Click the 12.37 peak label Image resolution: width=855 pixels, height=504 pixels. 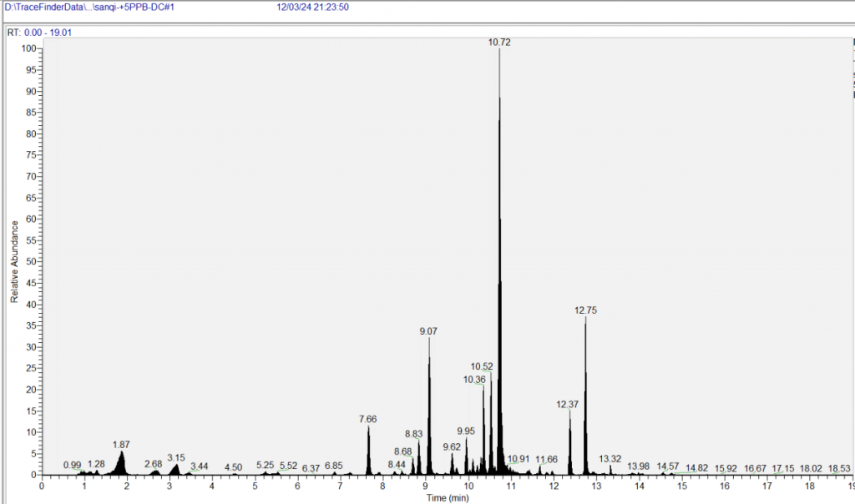(x=568, y=405)
